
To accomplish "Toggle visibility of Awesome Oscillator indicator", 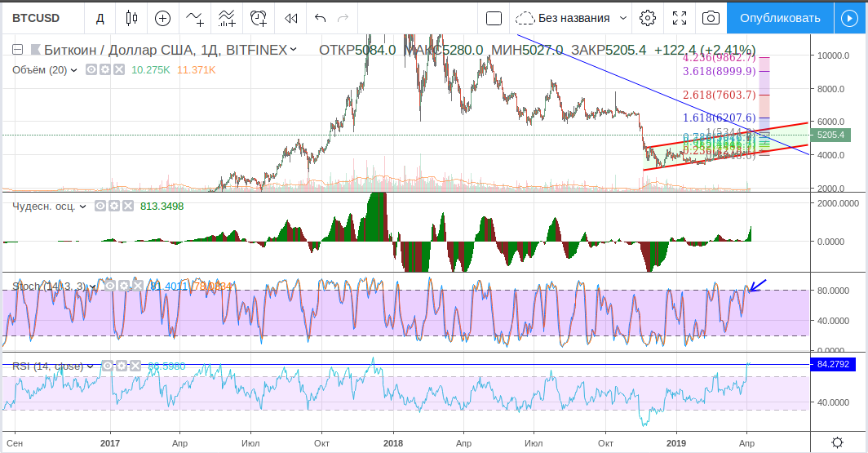I will 100,207.
